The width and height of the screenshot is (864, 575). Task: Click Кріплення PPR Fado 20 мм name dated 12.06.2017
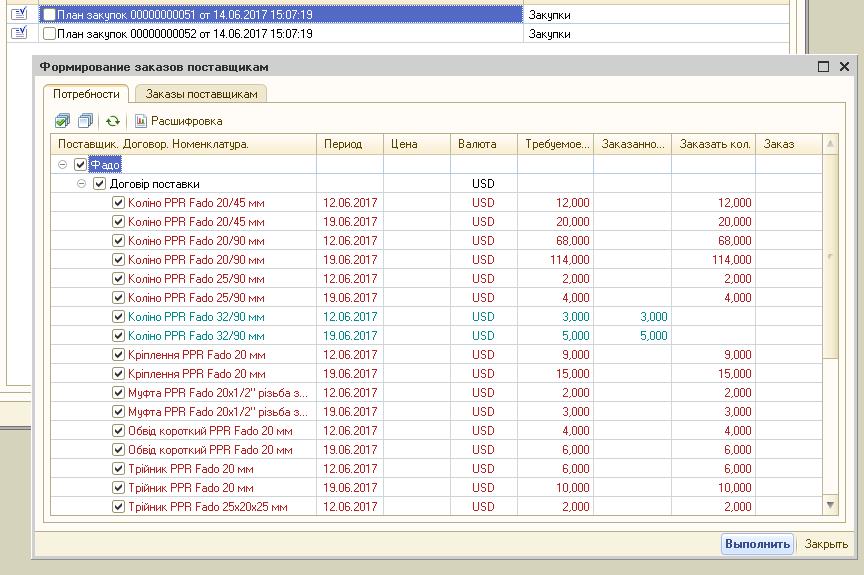197,355
